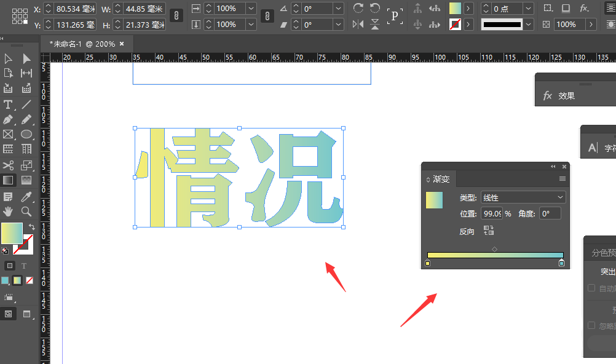Open the 渐变 panel menu
This screenshot has height=364, width=616.
click(x=561, y=178)
